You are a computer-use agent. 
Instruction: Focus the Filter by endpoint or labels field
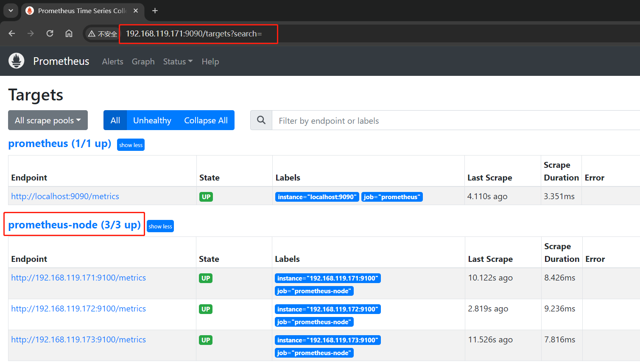pyautogui.click(x=456, y=120)
